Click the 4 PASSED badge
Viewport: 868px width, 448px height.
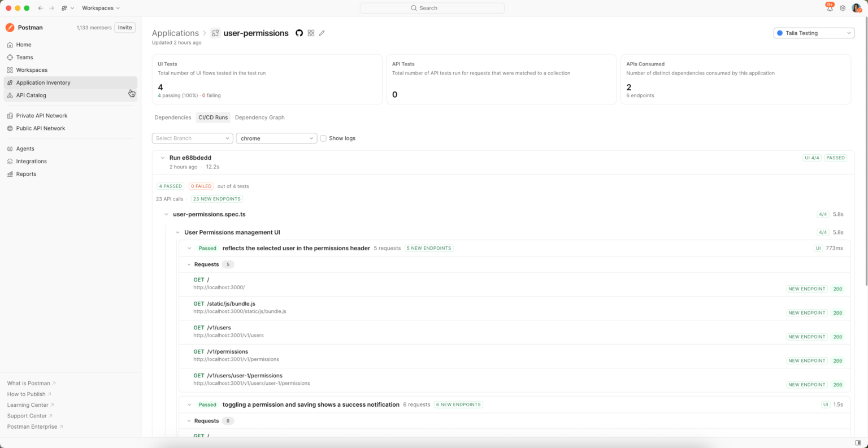coord(171,186)
